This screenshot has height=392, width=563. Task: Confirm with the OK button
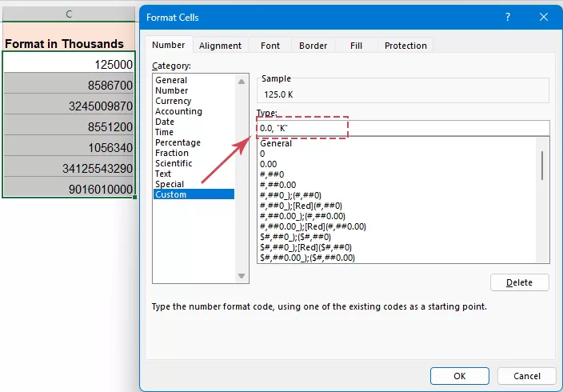pyautogui.click(x=460, y=376)
